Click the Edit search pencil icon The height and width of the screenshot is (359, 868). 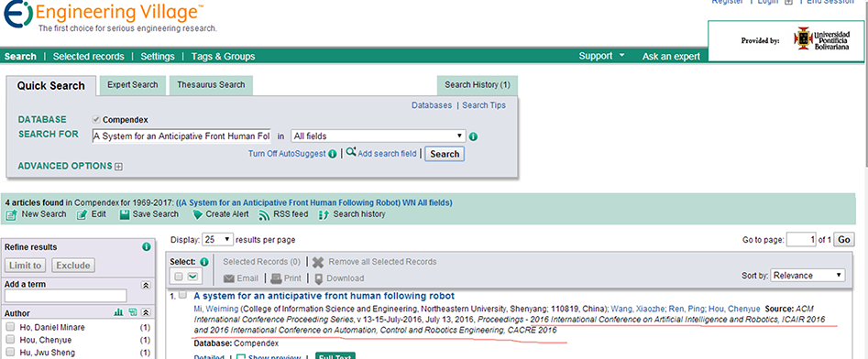click(82, 214)
